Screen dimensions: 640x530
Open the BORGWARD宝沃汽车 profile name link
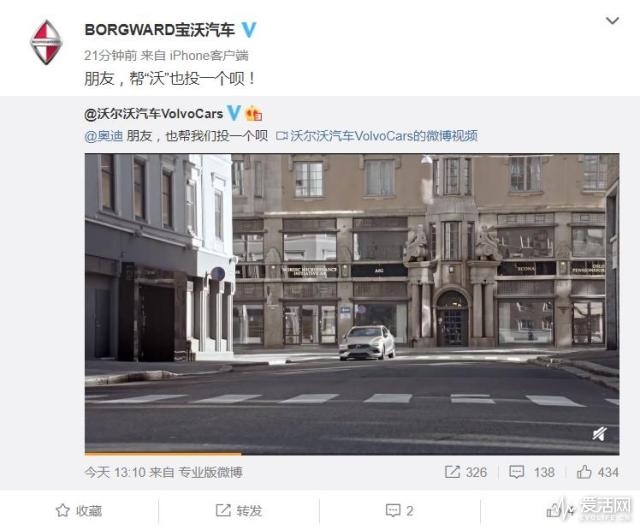(160, 30)
